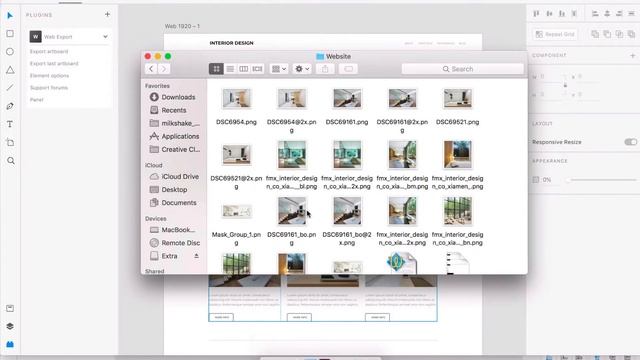Switch Finder to icon view
The height and width of the screenshot is (360, 640).
pos(216,69)
